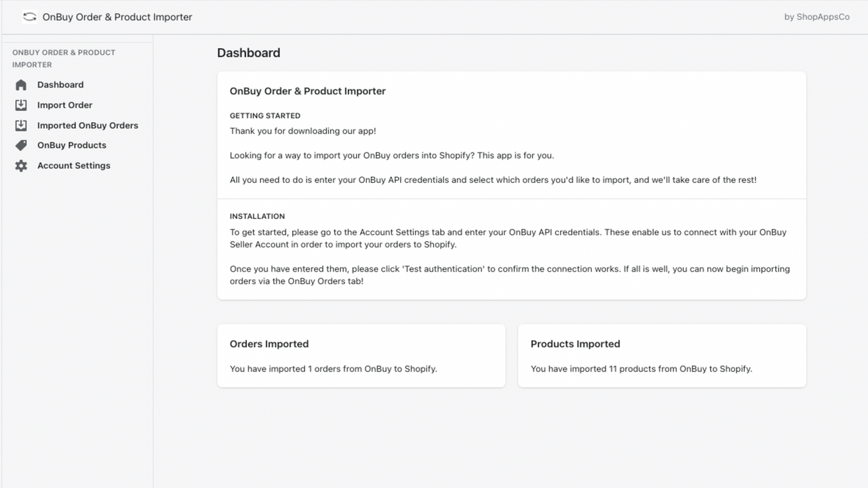
Task: Click the imported 11 products text
Action: (x=642, y=369)
